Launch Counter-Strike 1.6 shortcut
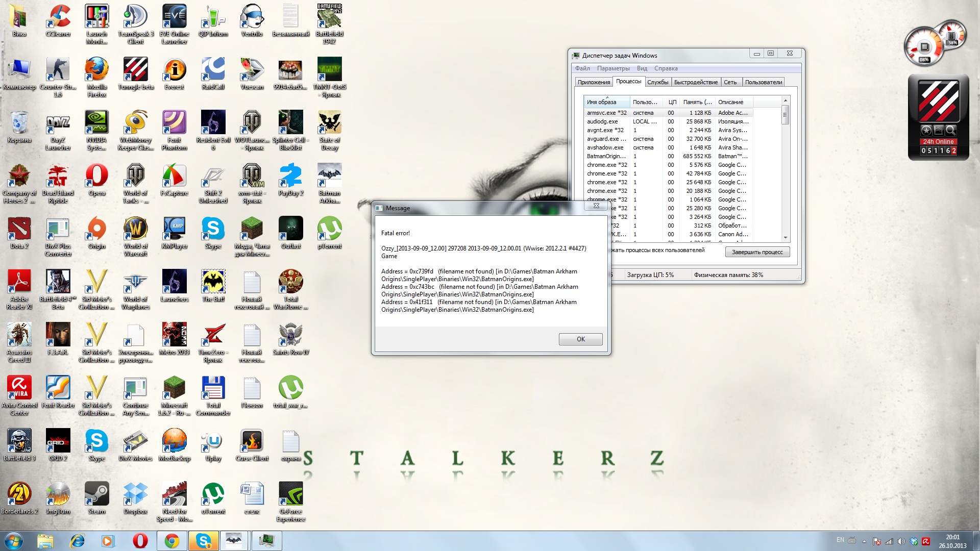This screenshot has width=980, height=551. (x=58, y=77)
